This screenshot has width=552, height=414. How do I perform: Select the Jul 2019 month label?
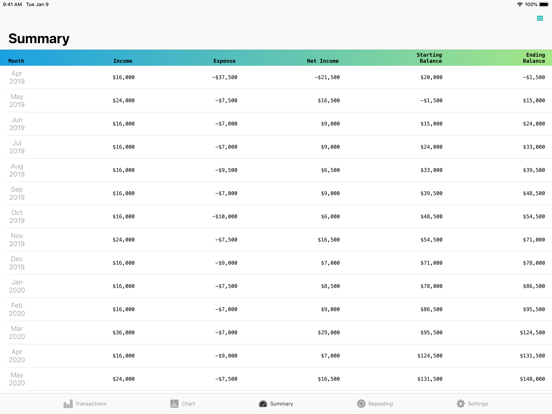pyautogui.click(x=17, y=147)
